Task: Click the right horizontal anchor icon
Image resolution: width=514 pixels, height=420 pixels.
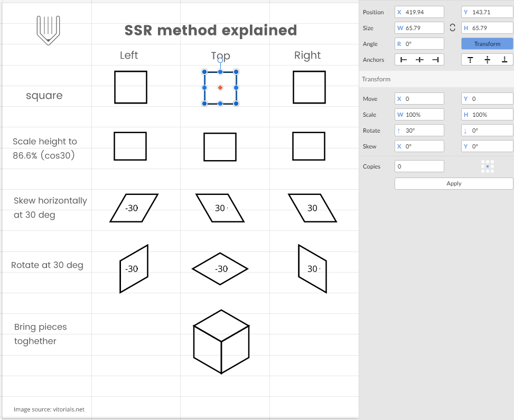Action: click(x=436, y=60)
